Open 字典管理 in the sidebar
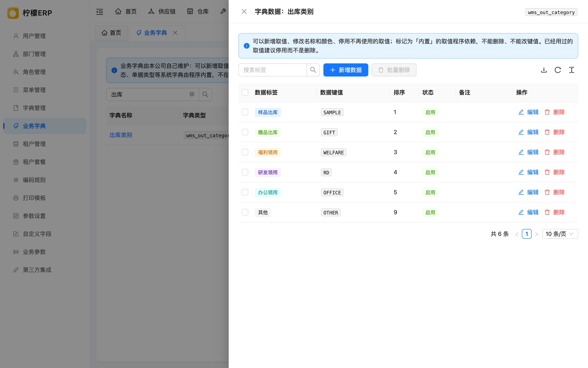Image resolution: width=588 pixels, height=368 pixels. point(45,108)
